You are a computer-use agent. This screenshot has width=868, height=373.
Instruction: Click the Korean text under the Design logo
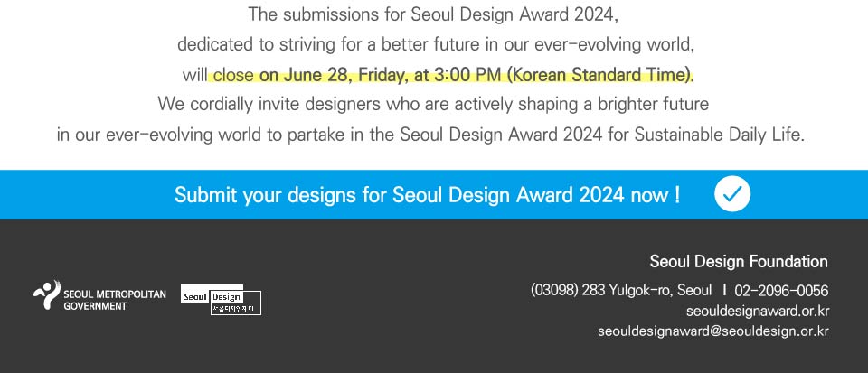233,309
